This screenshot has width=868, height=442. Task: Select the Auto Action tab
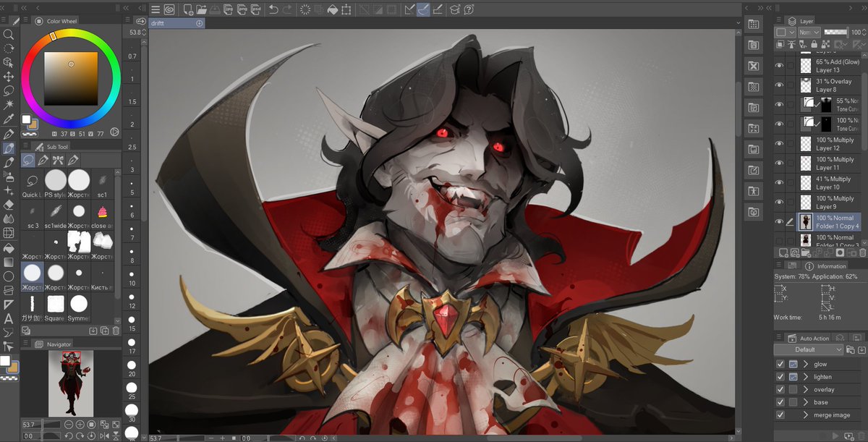tap(808, 339)
